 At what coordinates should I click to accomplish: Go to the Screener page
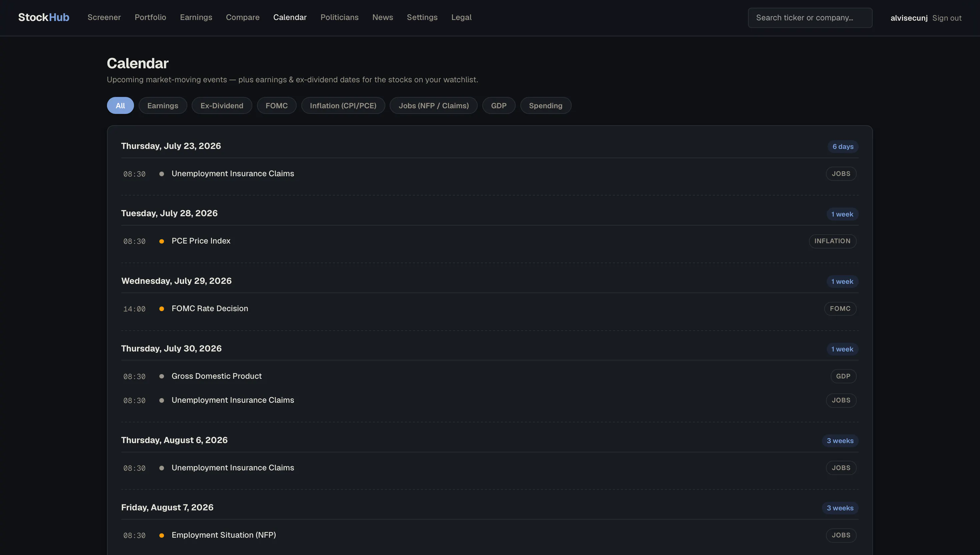tap(104, 18)
